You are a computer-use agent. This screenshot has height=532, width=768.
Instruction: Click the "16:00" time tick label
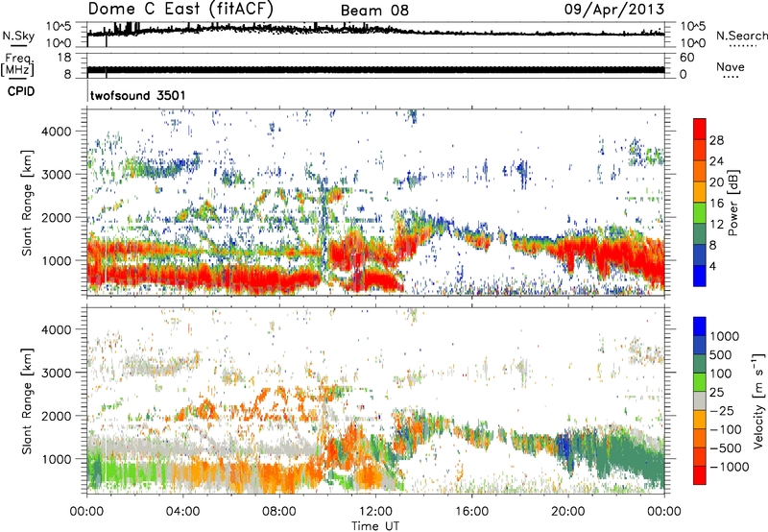tap(471, 512)
